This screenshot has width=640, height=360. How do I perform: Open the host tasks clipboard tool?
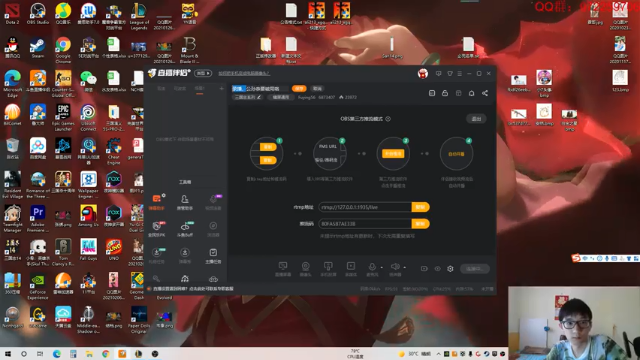[x=213, y=256]
